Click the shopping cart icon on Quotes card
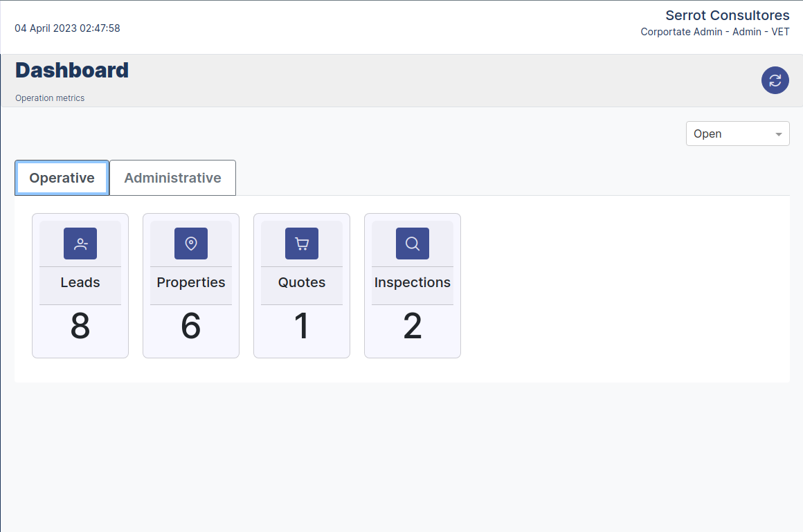 coord(302,244)
